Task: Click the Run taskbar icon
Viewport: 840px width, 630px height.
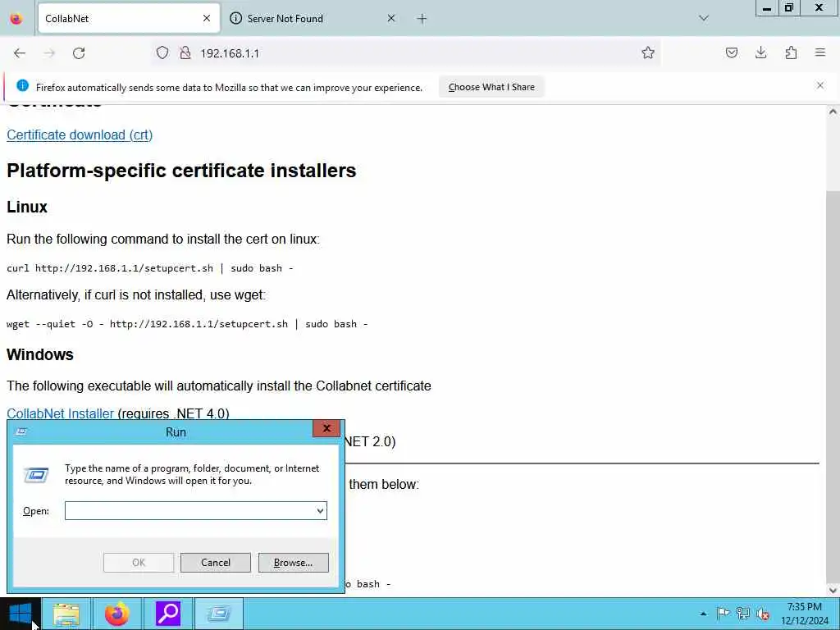Action: coord(218,614)
